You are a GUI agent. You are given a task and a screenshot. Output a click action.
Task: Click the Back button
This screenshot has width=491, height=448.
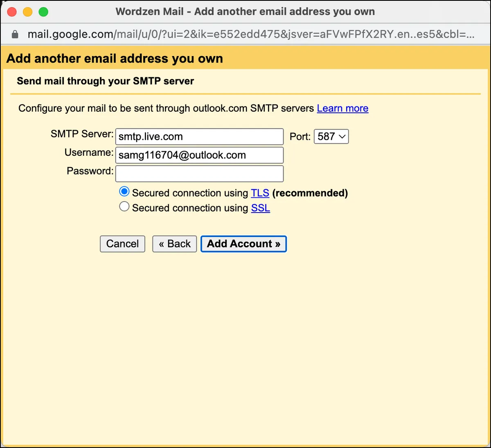tap(175, 244)
